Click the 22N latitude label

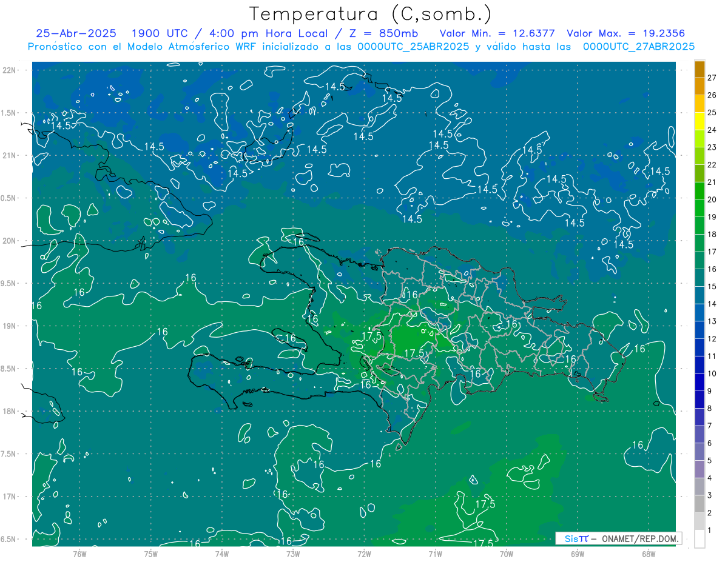click(10, 70)
